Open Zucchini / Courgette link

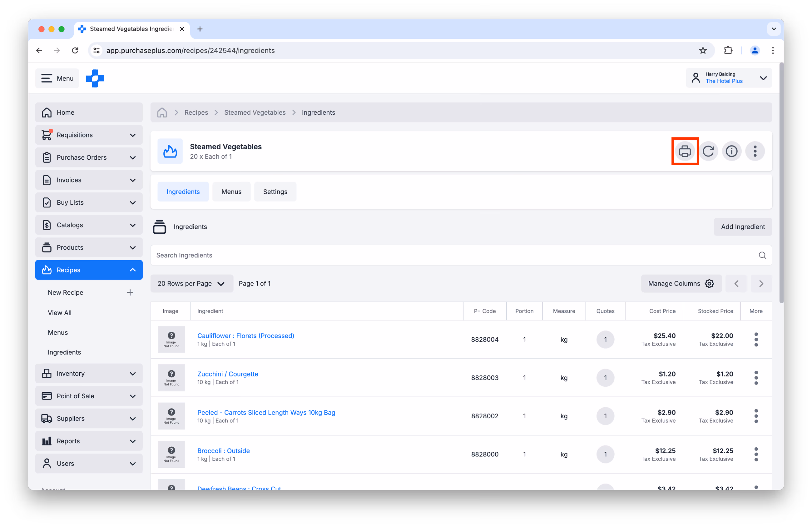[228, 374]
